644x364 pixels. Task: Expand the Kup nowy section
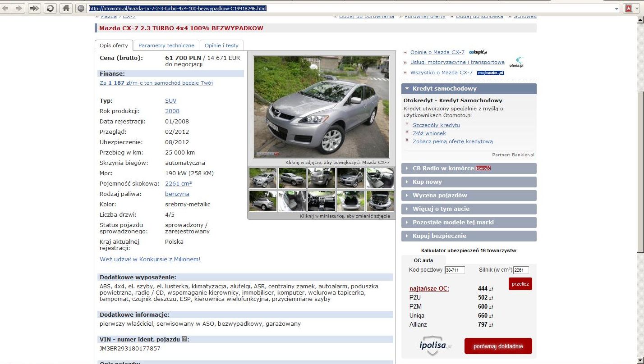coord(469,182)
